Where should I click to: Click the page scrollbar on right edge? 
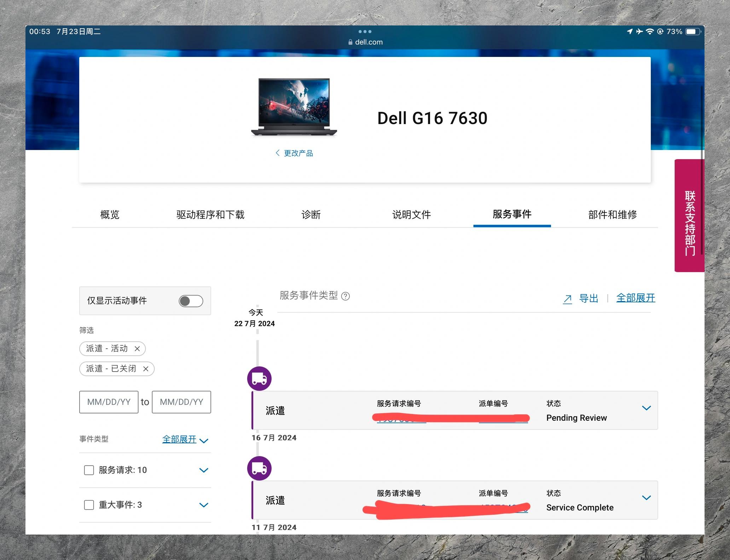[x=702, y=170]
